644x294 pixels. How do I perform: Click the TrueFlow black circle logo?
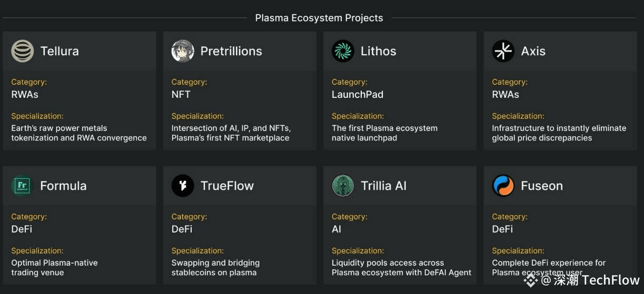click(x=183, y=186)
